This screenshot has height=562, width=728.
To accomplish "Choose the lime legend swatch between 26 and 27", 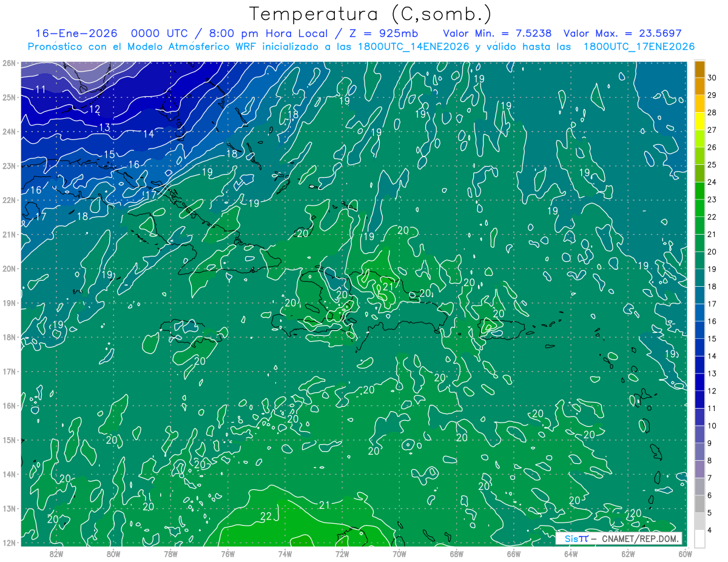I will point(699,139).
